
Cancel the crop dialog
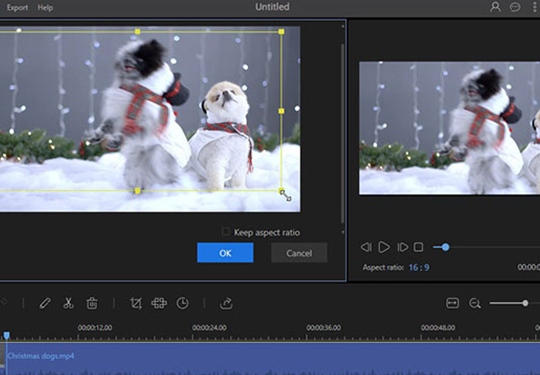pos(299,253)
